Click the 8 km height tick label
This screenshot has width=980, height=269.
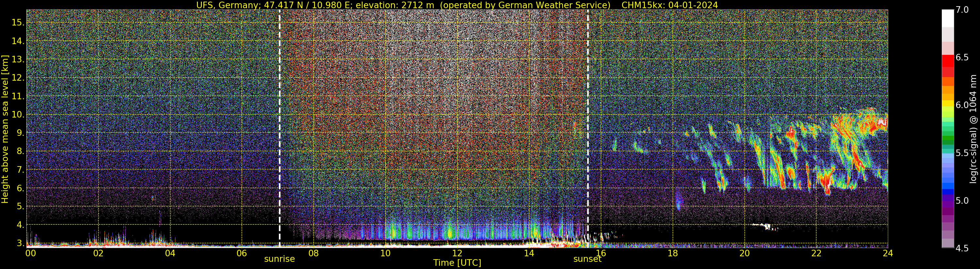[20, 151]
